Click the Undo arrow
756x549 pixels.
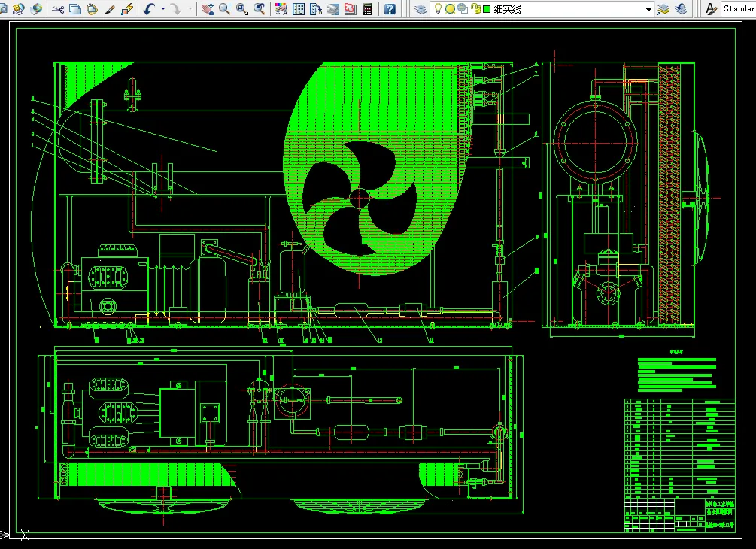(150, 9)
